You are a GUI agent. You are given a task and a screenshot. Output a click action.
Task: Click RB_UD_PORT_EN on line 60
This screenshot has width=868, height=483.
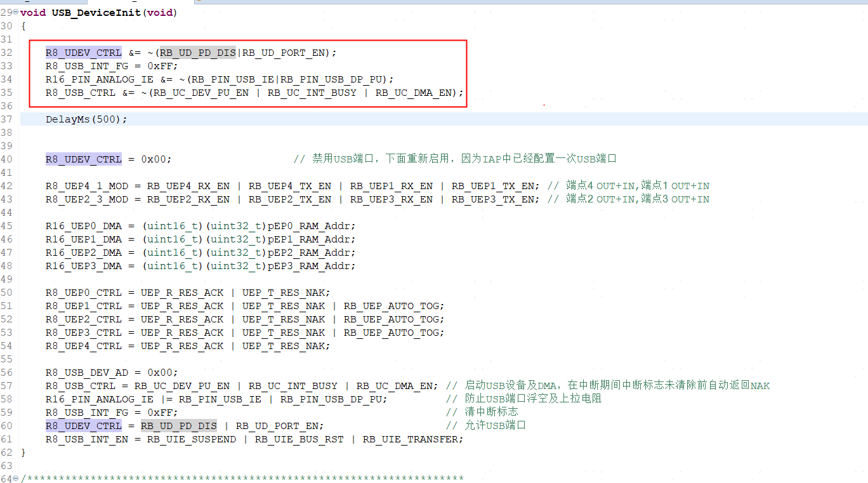tap(279, 426)
